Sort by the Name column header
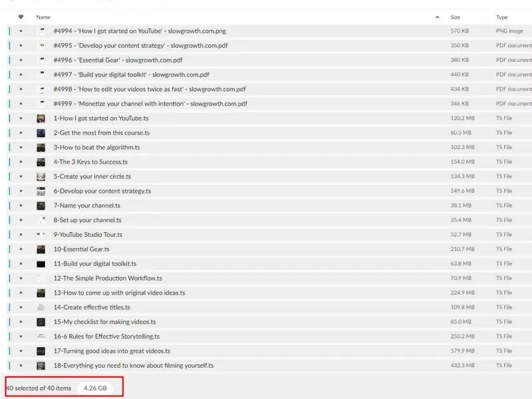This screenshot has width=532, height=399. (43, 17)
